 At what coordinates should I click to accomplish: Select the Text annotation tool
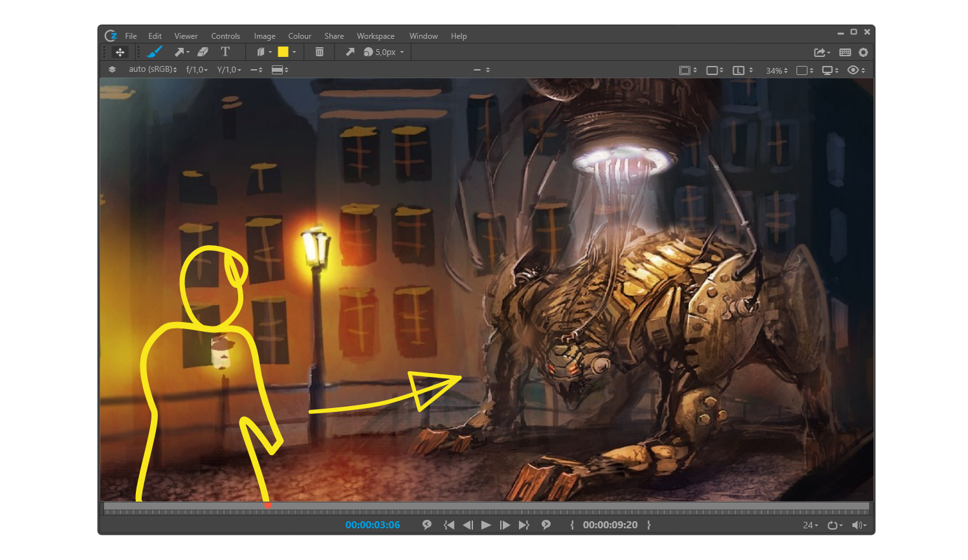click(x=225, y=52)
